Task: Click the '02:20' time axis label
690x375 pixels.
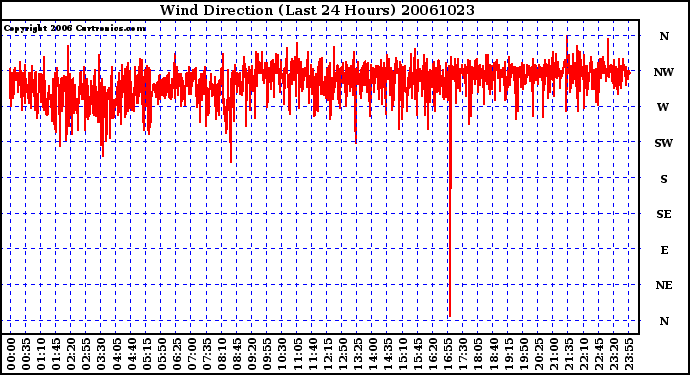Action: click(71, 354)
